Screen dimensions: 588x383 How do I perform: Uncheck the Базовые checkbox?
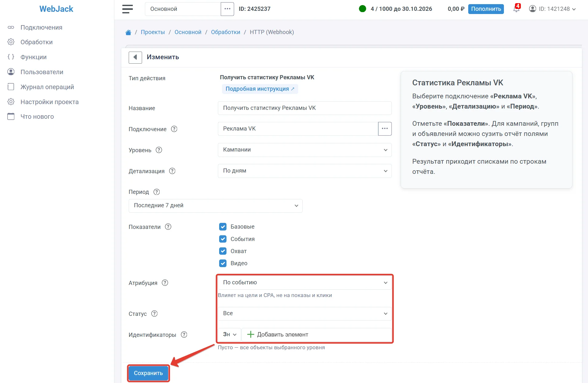click(223, 227)
